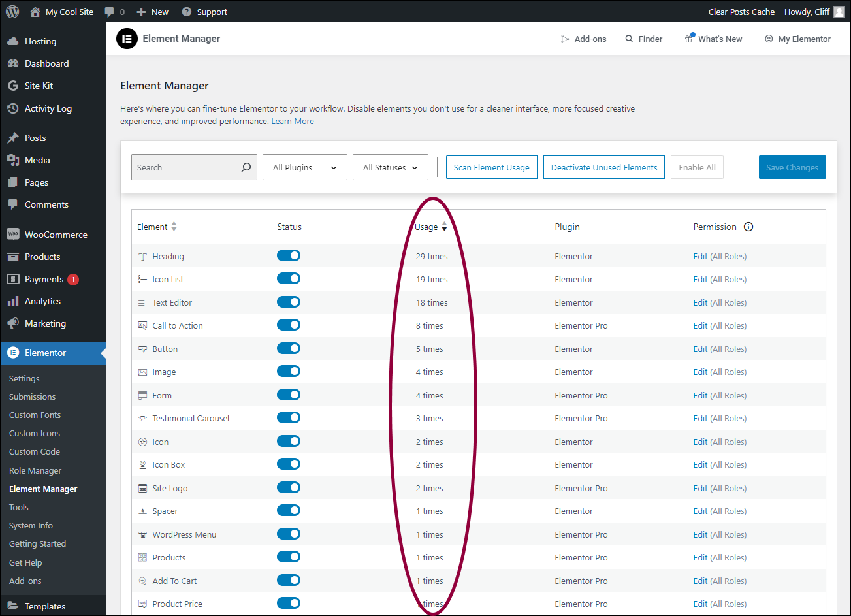The width and height of the screenshot is (851, 616).
Task: Click the WordPress Menu element icon
Action: pos(142,534)
